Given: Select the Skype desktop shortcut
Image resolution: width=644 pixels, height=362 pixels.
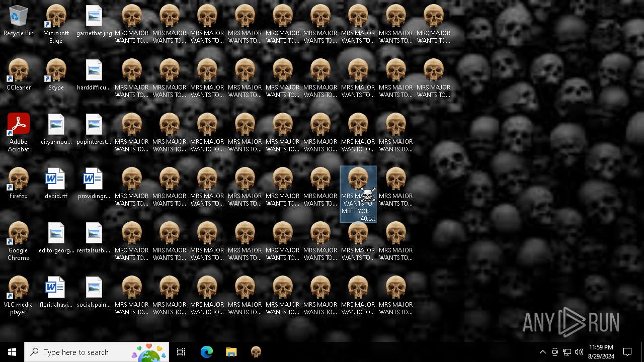Looking at the screenshot, I should pyautogui.click(x=56, y=75).
